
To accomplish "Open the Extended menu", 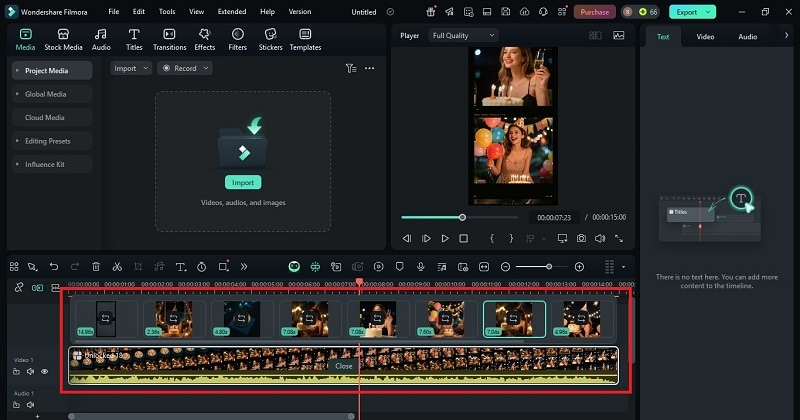I will (x=232, y=11).
